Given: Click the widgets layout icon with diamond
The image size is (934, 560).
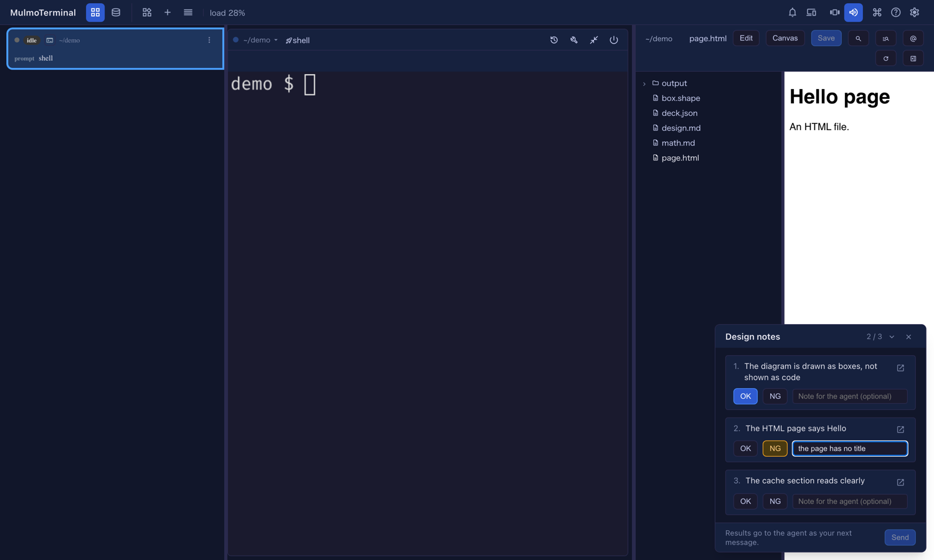Looking at the screenshot, I should tap(147, 12).
